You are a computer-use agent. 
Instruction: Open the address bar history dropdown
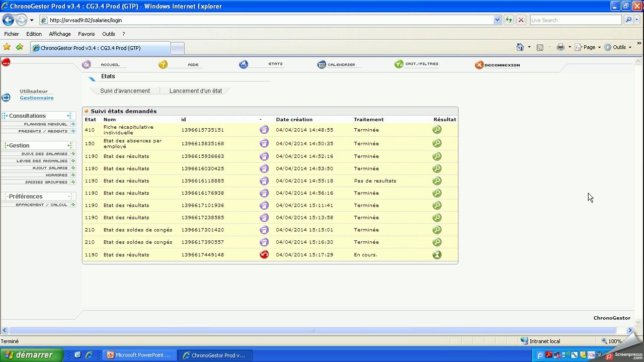pos(498,20)
